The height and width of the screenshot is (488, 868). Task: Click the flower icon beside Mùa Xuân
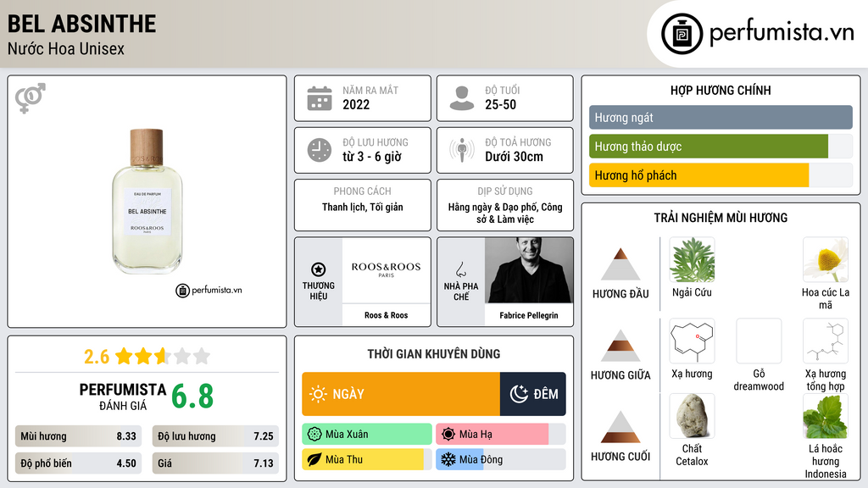(x=314, y=435)
